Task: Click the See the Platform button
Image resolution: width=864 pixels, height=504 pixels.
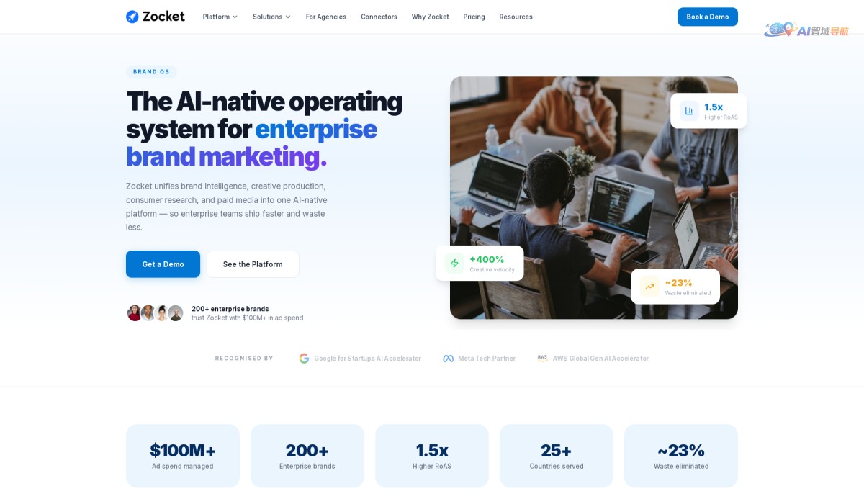Action: click(x=253, y=264)
